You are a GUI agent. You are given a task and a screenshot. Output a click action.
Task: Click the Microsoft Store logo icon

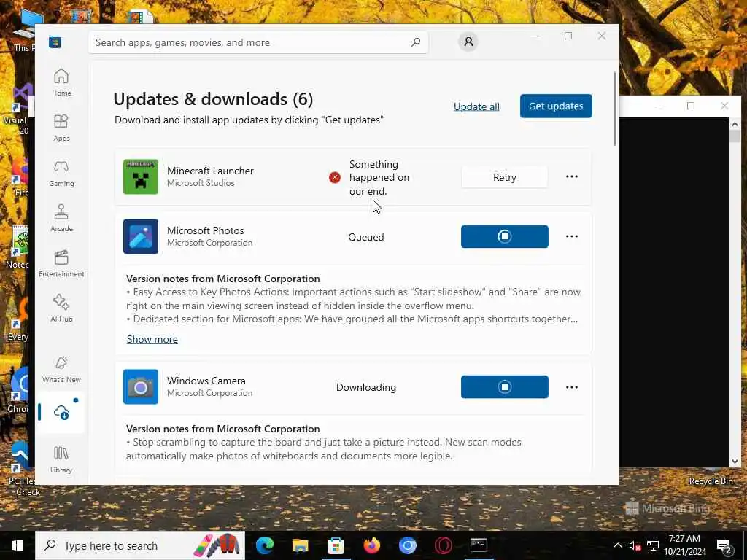pyautogui.click(x=55, y=42)
